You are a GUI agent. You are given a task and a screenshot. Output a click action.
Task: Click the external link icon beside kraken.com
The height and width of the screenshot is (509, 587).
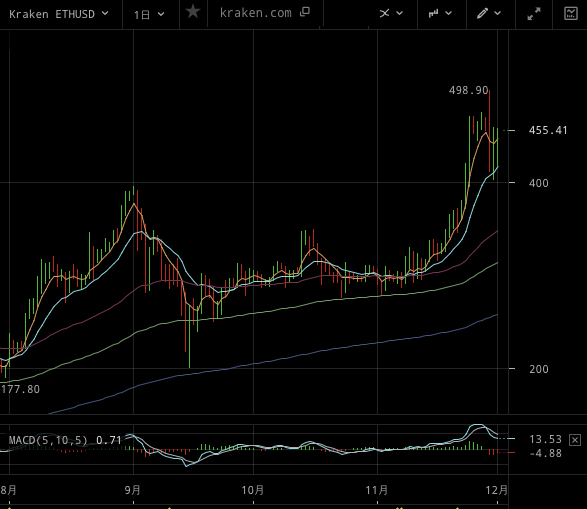(305, 12)
